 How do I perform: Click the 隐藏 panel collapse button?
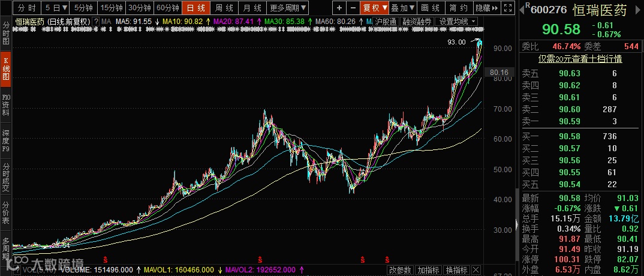point(487,7)
